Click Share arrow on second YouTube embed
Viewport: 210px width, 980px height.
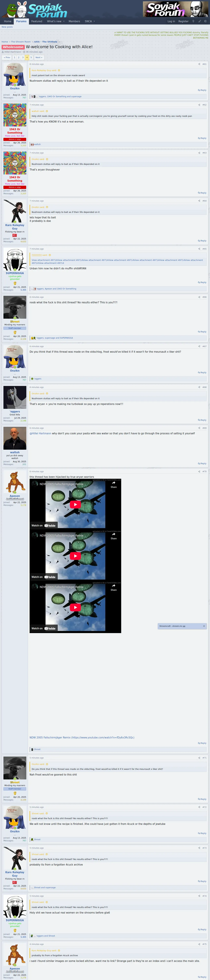pyautogui.click(x=114, y=536)
